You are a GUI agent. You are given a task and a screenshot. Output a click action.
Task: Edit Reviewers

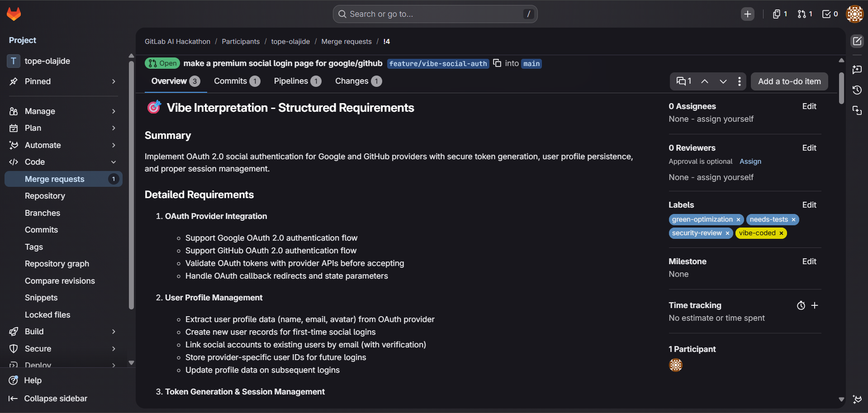tap(809, 148)
